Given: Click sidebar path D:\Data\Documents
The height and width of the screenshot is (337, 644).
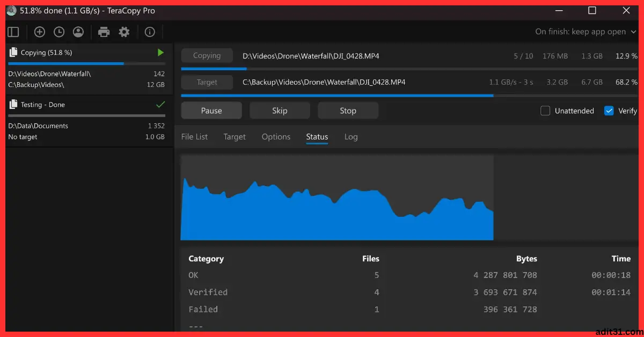Looking at the screenshot, I should [38, 126].
